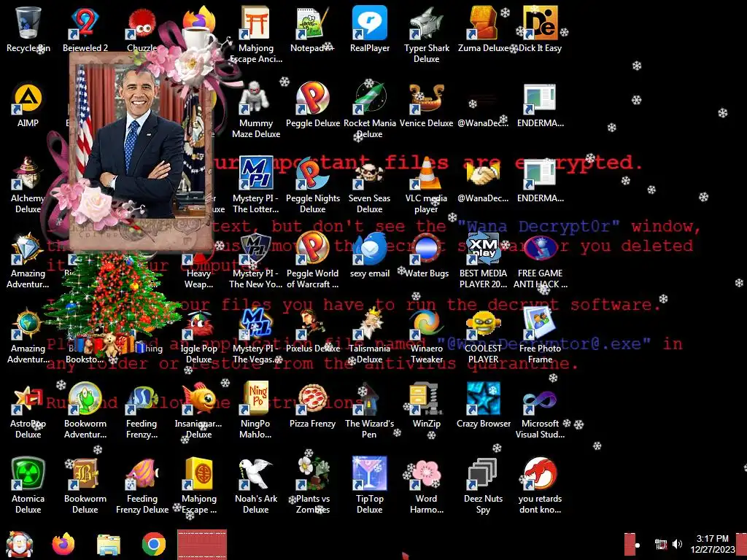747x560 pixels.
Task: Open the network tray icon
Action: [x=661, y=544]
